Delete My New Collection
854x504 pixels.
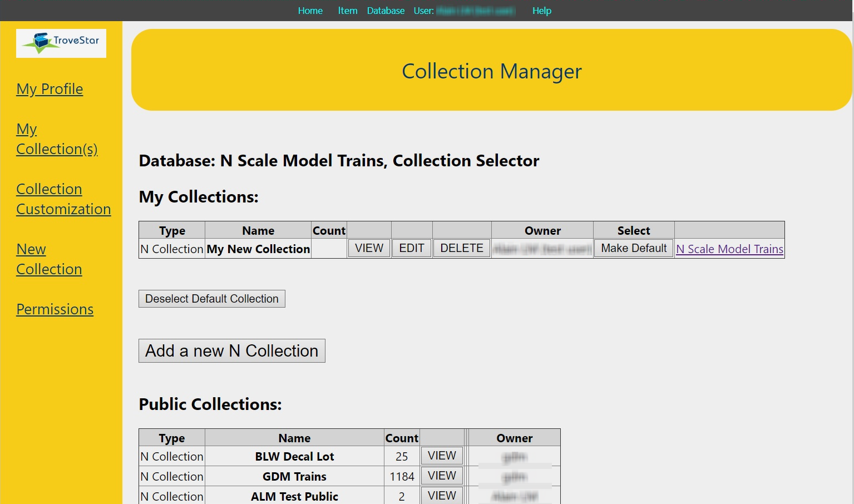[462, 248]
